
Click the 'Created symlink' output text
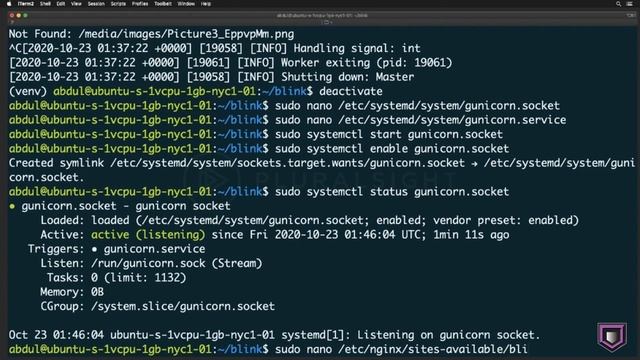pyautogui.click(x=56, y=163)
